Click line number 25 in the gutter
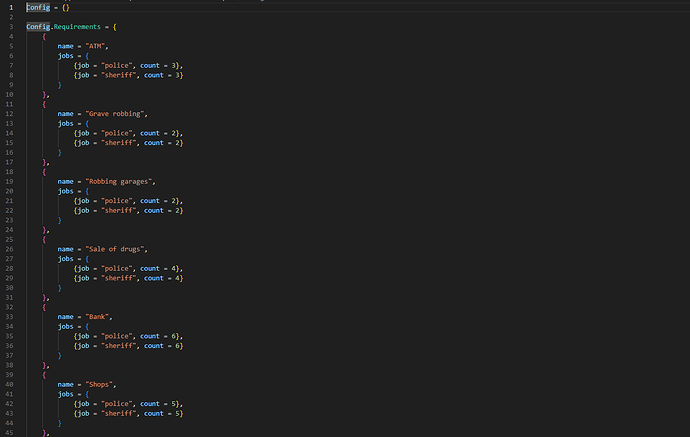This screenshot has width=690, height=437. point(9,239)
